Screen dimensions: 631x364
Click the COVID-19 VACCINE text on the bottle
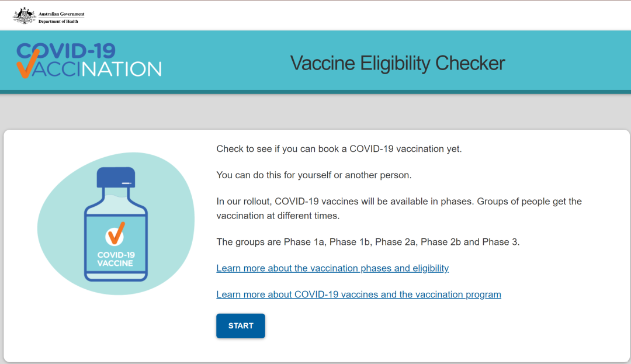point(116,259)
